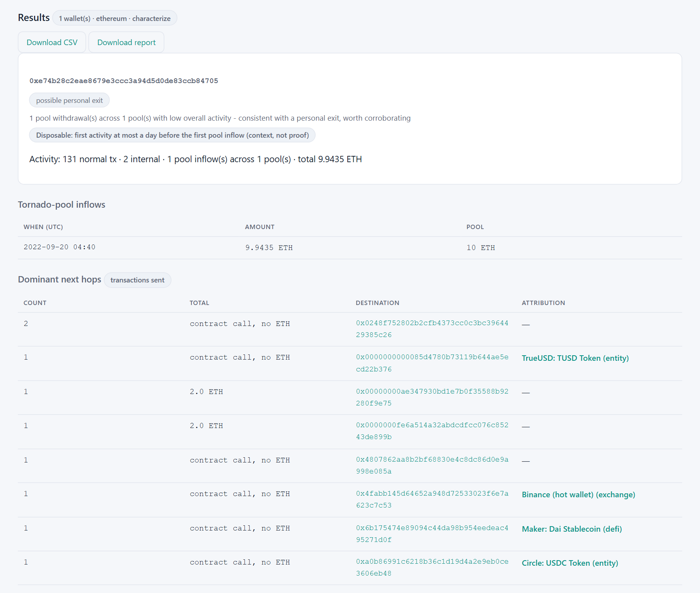Image resolution: width=700 pixels, height=593 pixels.
Task: Click the Download report button
Action: [x=126, y=42]
